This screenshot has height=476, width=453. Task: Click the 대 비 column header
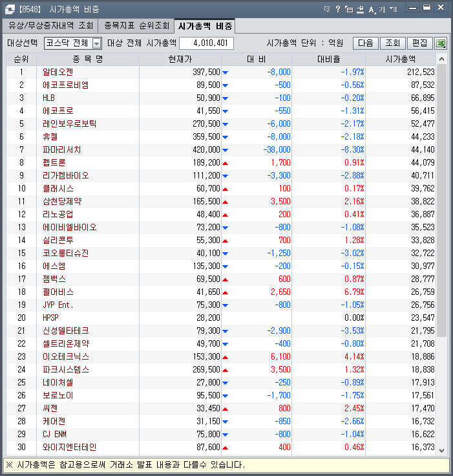[x=257, y=59]
